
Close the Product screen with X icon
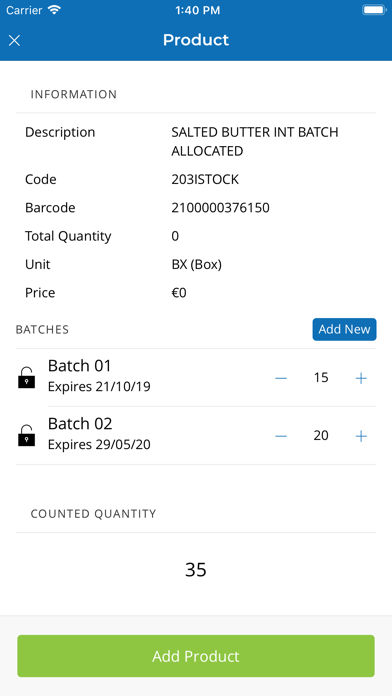pyautogui.click(x=14, y=40)
